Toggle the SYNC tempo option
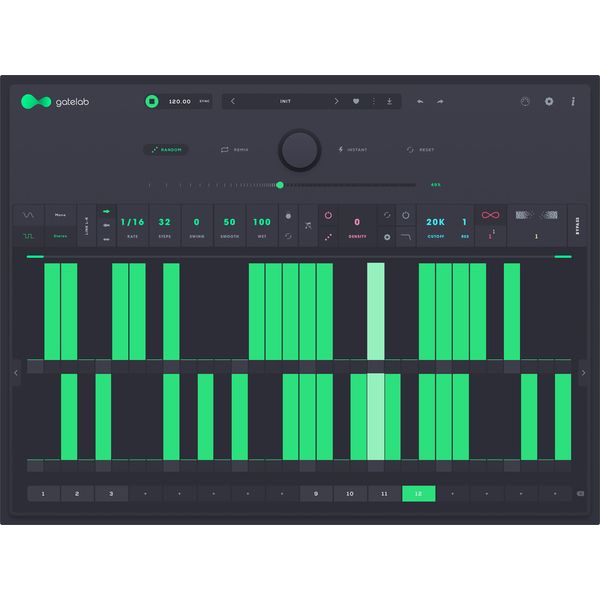The height and width of the screenshot is (600, 600). pos(204,101)
